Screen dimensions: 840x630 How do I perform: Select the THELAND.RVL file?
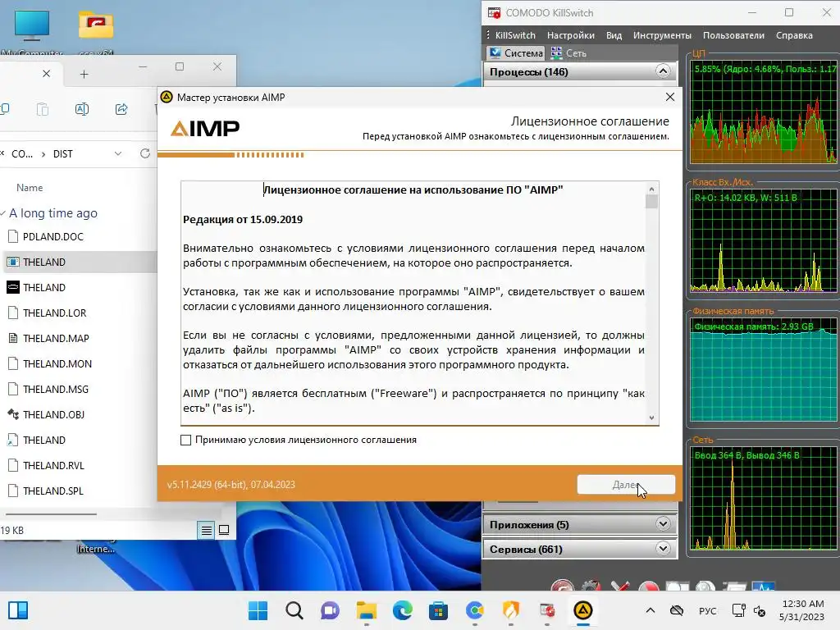[x=53, y=466]
